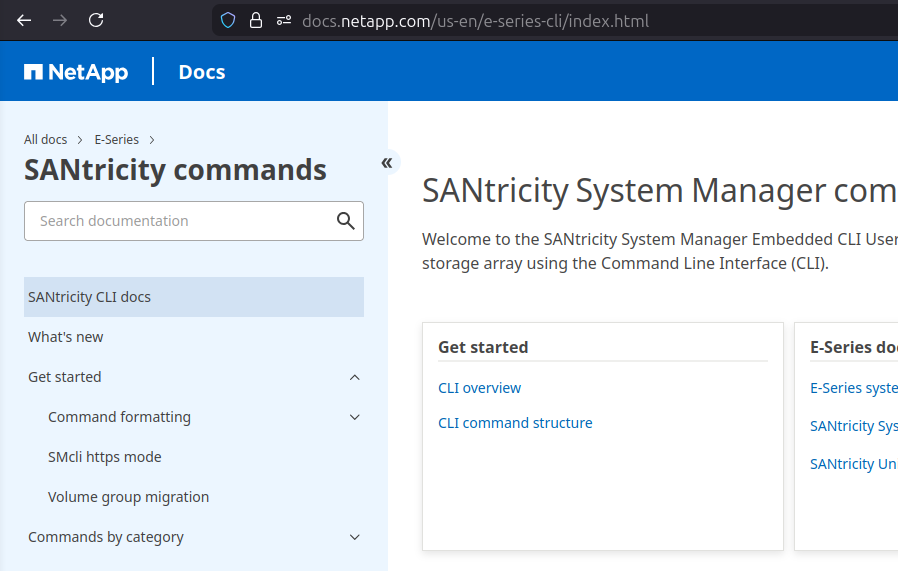Expand the Command formatting chevron
Image resolution: width=898 pixels, height=571 pixels.
[355, 418]
